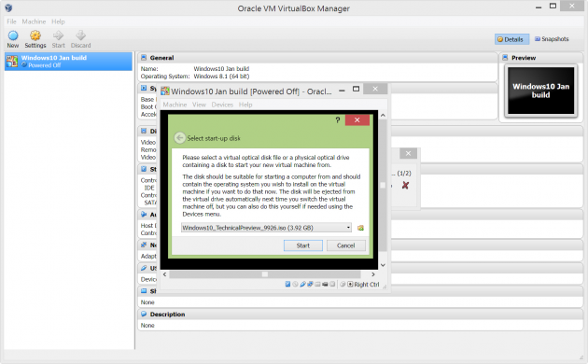Click the Description section header
This screenshot has height=364, width=588.
pyautogui.click(x=360, y=315)
